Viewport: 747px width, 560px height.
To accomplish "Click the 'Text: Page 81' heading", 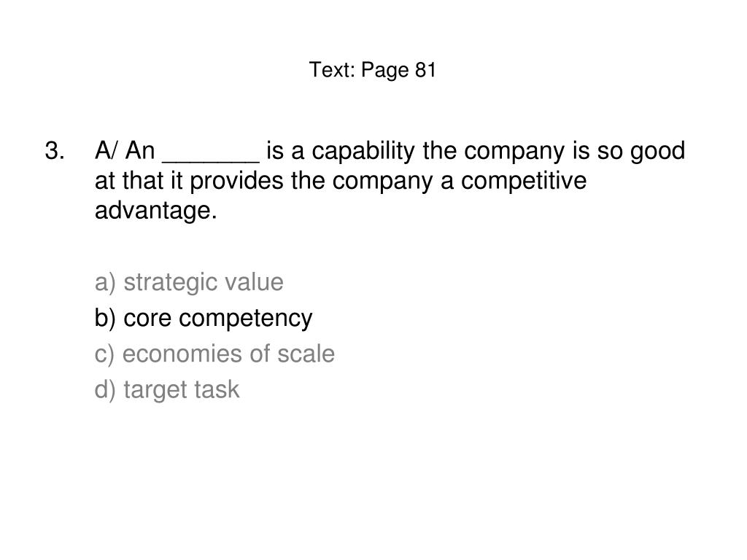I will pyautogui.click(x=373, y=70).
